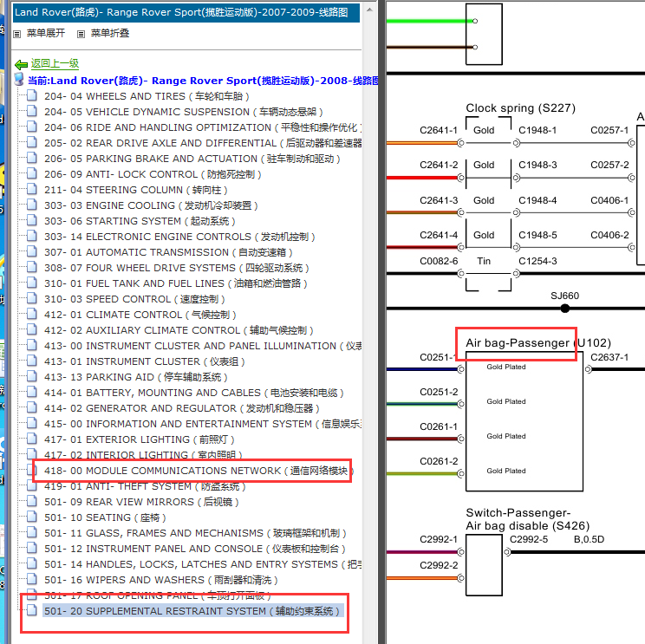Open 417-02 INTERIOR LIGHTING

click(143, 455)
